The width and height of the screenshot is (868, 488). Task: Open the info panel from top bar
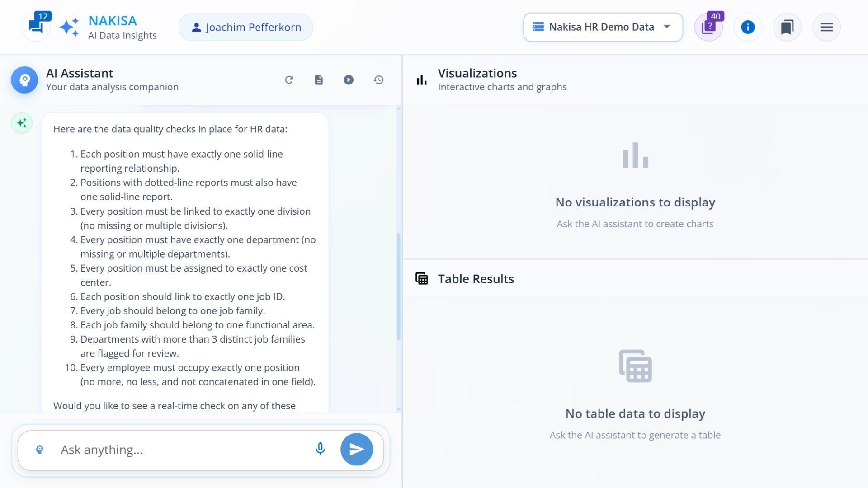[x=748, y=27]
